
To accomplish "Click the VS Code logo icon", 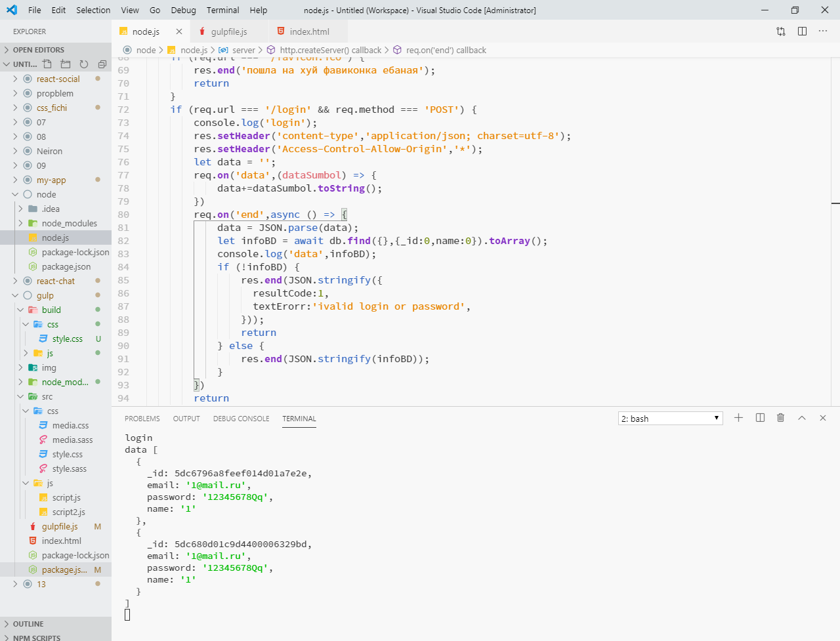I will coord(11,10).
